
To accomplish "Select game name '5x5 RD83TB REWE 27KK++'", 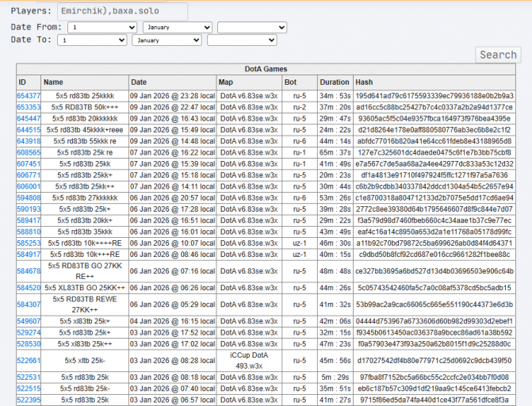I will tap(85, 304).
